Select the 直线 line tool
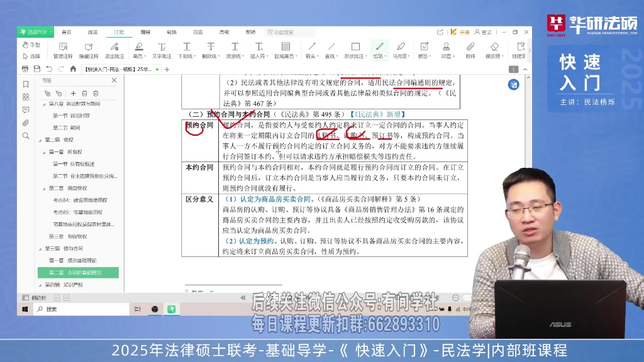Image resolution: width=644 pixels, height=362 pixels. tap(331, 50)
